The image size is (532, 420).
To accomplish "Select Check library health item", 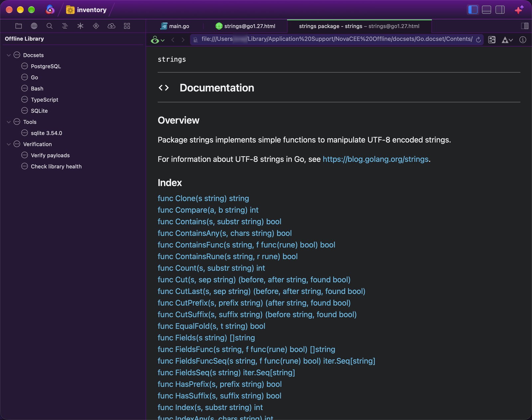I will [x=56, y=166].
